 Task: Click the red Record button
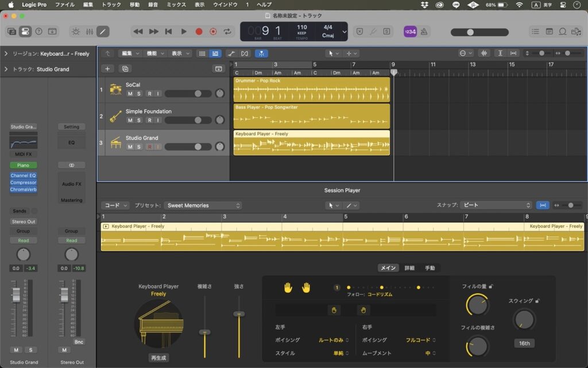coord(199,32)
